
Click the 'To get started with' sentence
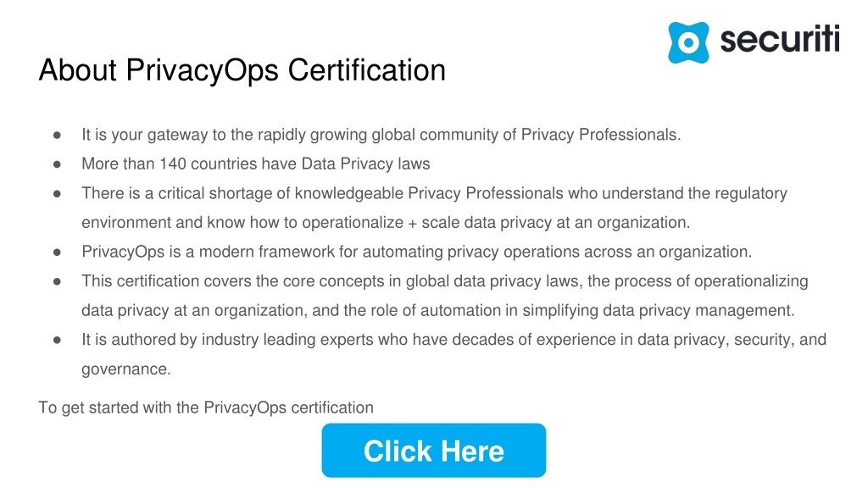[206, 408]
